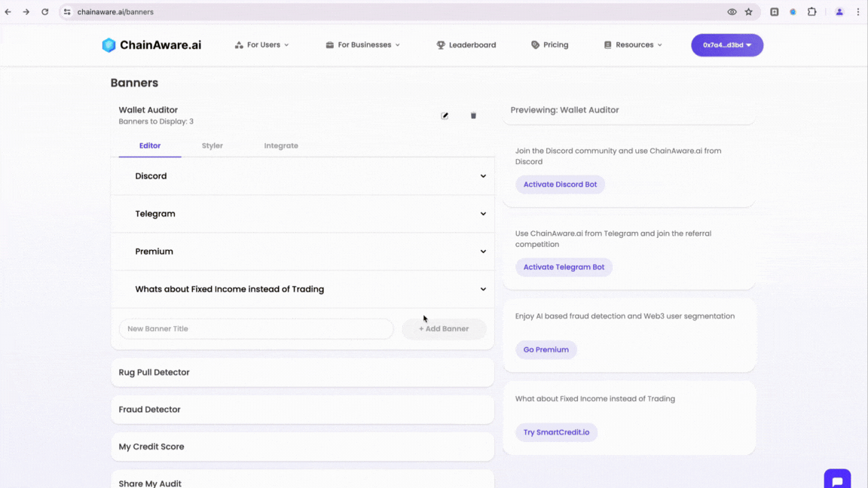Viewport: 868px width, 488px height.
Task: Switch to the Integrate tab
Action: click(x=281, y=145)
